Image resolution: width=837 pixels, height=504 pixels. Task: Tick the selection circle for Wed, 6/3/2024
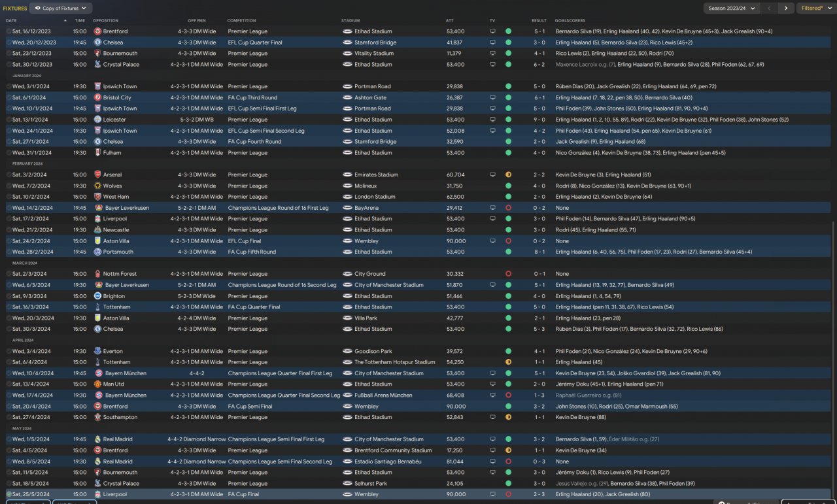click(x=9, y=285)
